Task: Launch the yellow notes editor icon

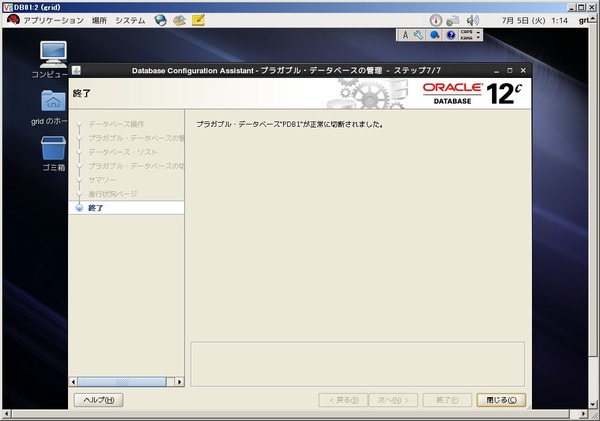Action: [198, 20]
